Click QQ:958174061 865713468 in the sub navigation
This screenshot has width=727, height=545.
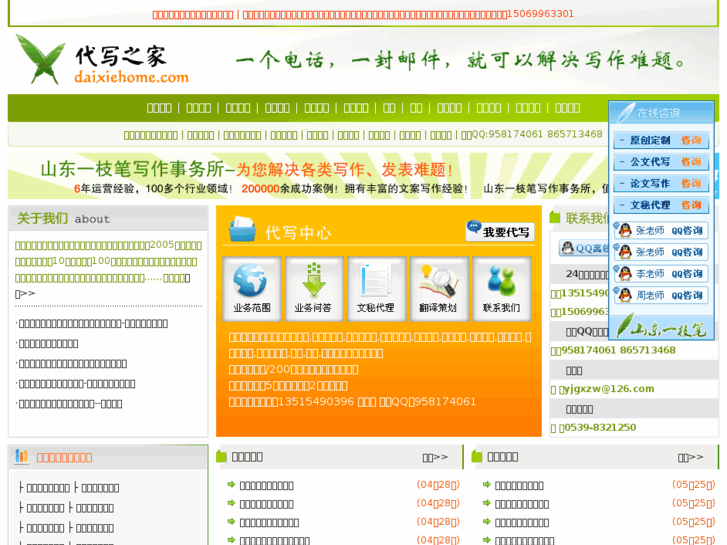(537, 135)
